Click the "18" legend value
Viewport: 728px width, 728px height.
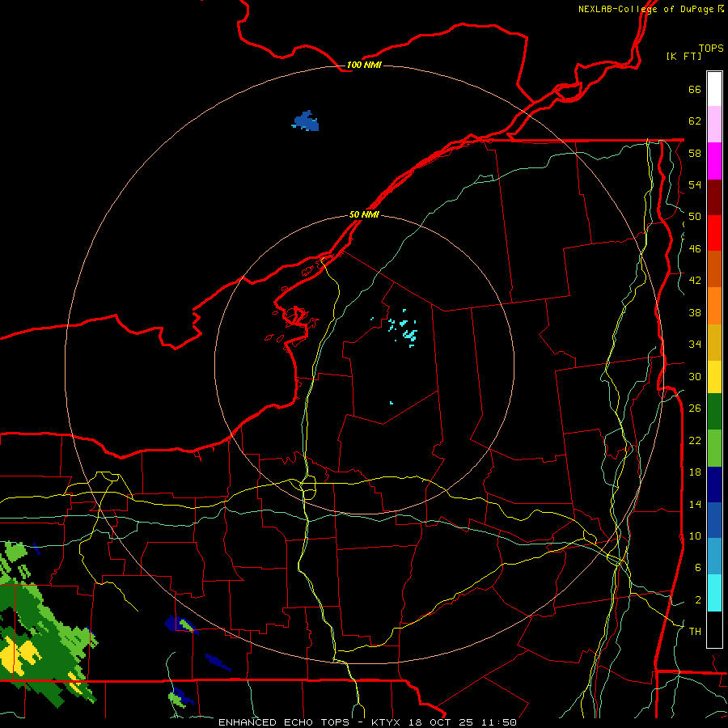695,472
